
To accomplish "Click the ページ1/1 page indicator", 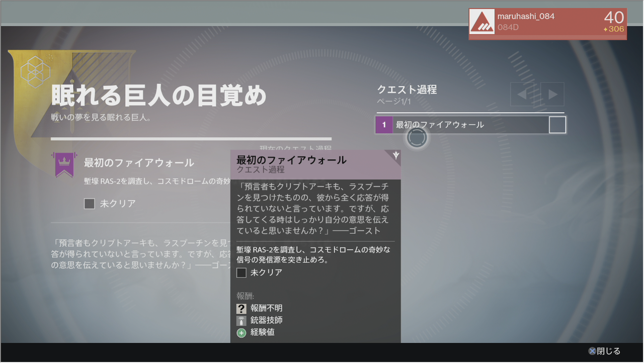I will (395, 102).
